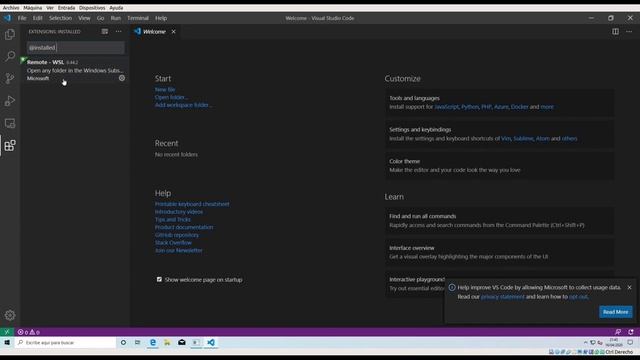Open the Run and Debug view icon
Screen dimensions: 640x360
tap(10, 101)
